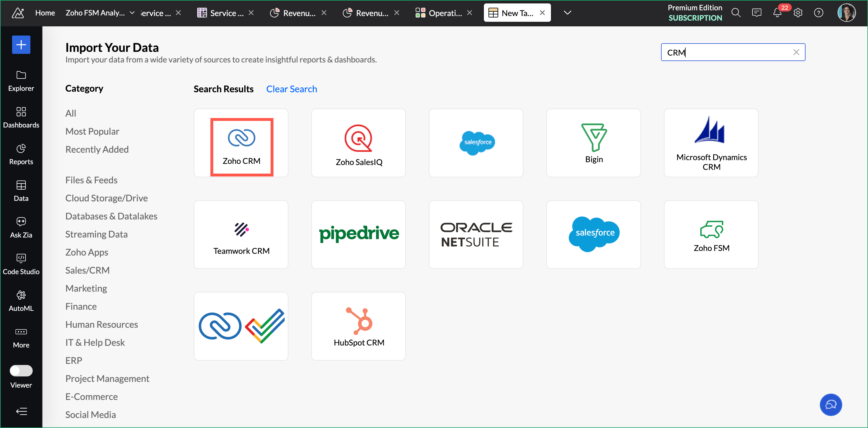Screen dimensions: 868x428
Task: Collapse the sidebar with bottom arrow icon
Action: pos(21,411)
